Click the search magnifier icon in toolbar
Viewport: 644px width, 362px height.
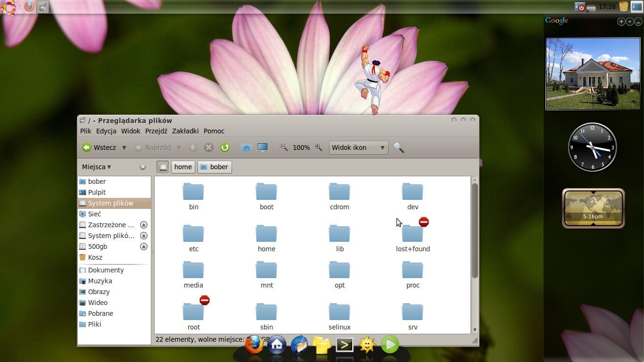(398, 148)
